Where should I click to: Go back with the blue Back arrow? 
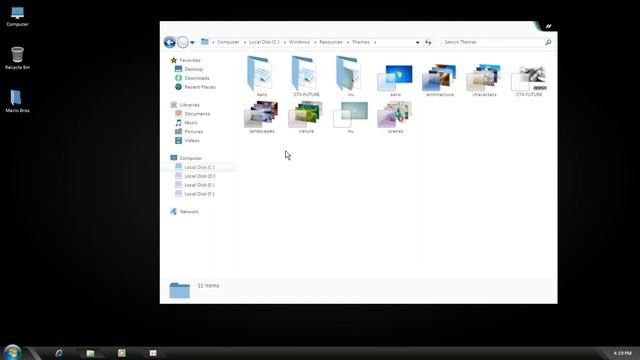click(170, 42)
